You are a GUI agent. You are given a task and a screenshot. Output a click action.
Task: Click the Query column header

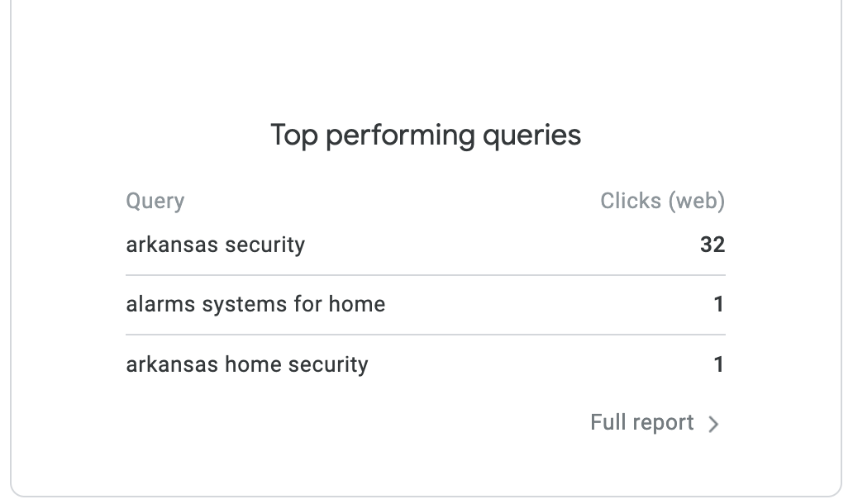pos(155,202)
